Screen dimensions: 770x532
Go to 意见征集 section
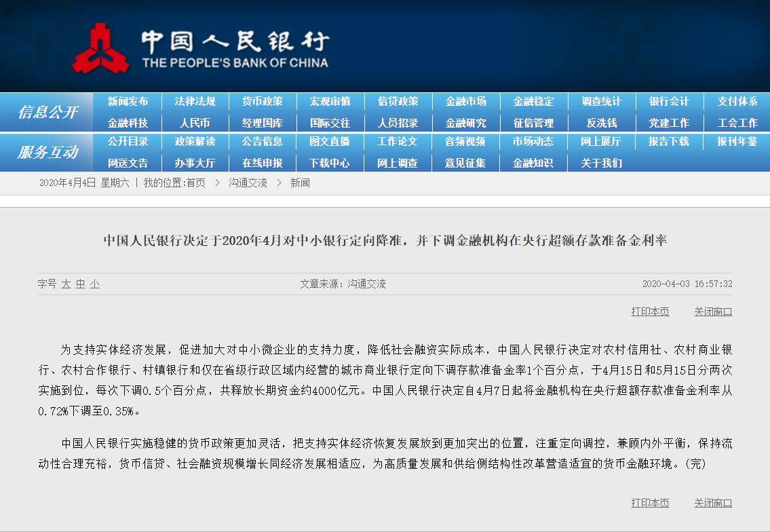pyautogui.click(x=465, y=163)
